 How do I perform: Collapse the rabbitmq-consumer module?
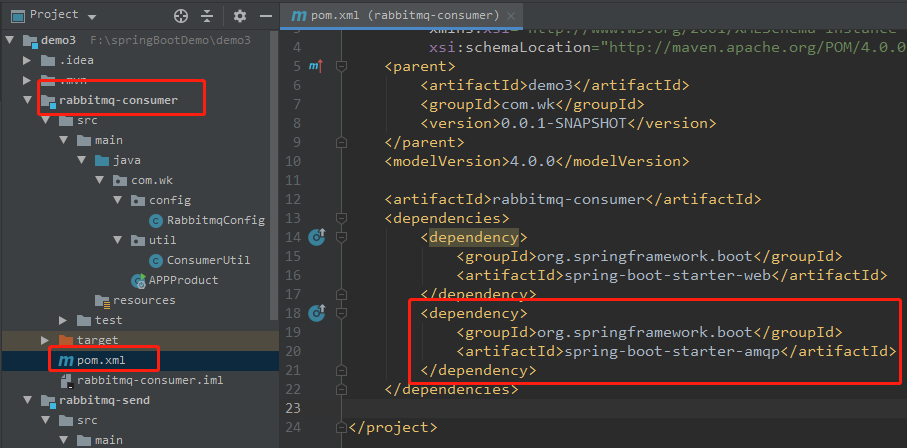click(27, 100)
